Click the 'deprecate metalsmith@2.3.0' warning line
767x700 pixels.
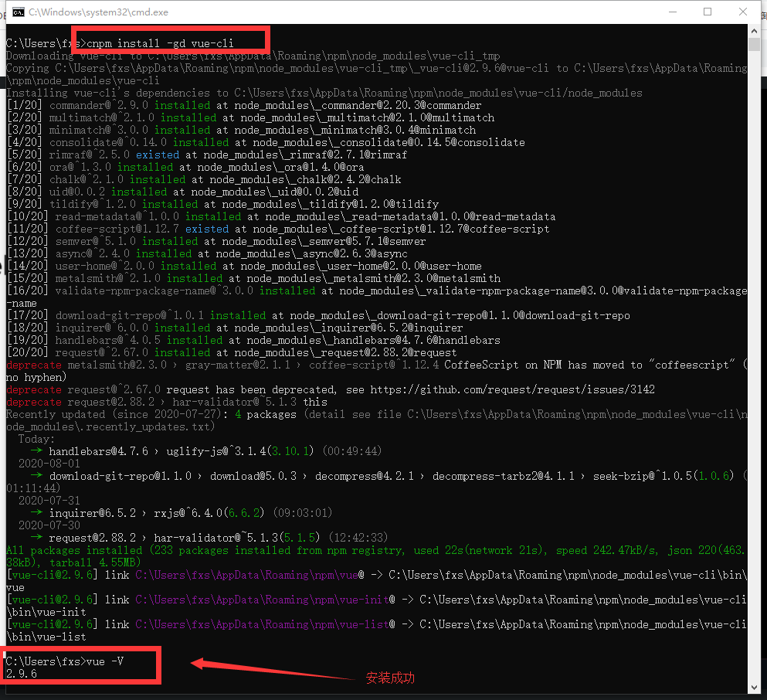tap(377, 371)
